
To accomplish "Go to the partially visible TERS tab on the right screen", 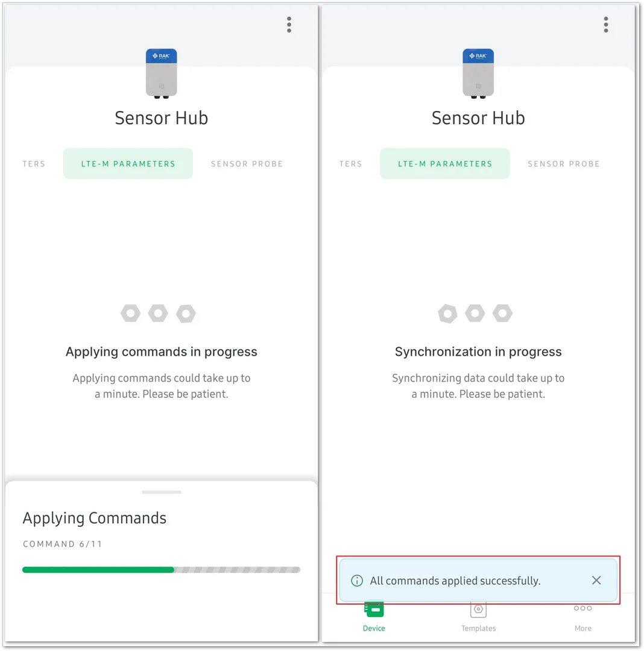I will pos(350,163).
